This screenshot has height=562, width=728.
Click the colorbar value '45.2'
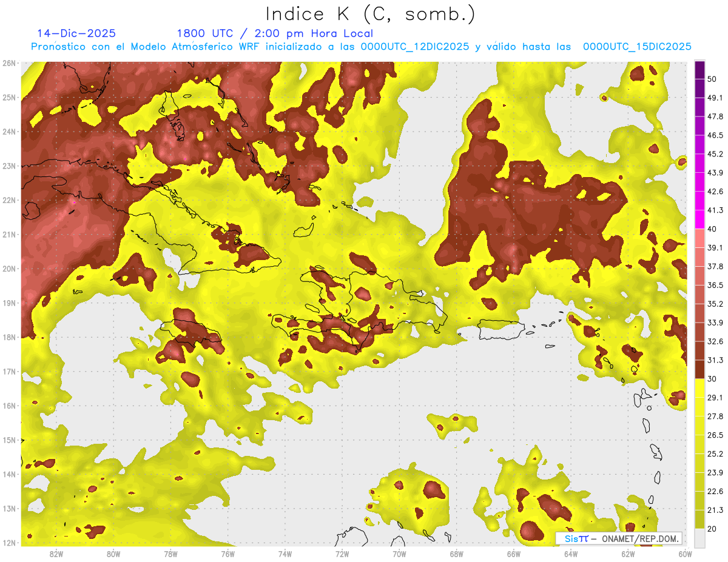pos(715,154)
